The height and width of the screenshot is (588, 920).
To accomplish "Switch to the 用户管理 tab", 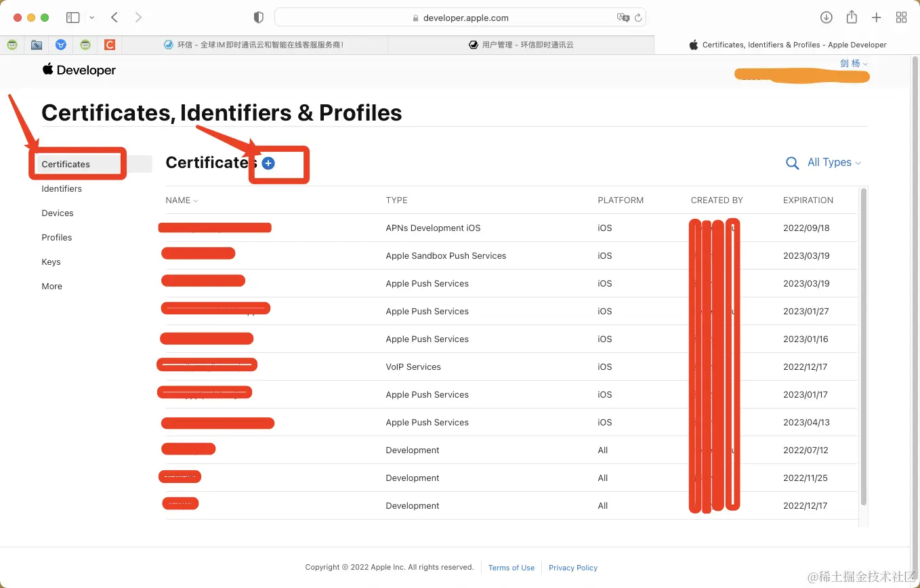I will [x=521, y=45].
